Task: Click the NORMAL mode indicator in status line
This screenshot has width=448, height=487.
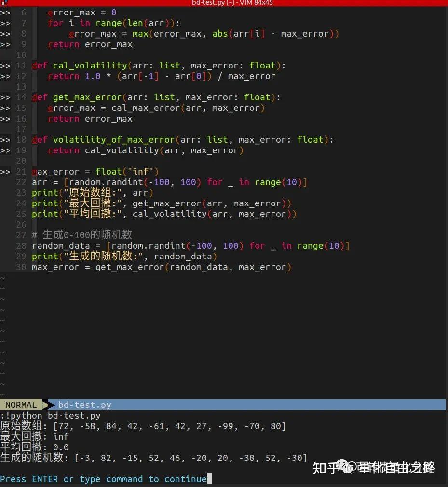Action: [x=21, y=405]
